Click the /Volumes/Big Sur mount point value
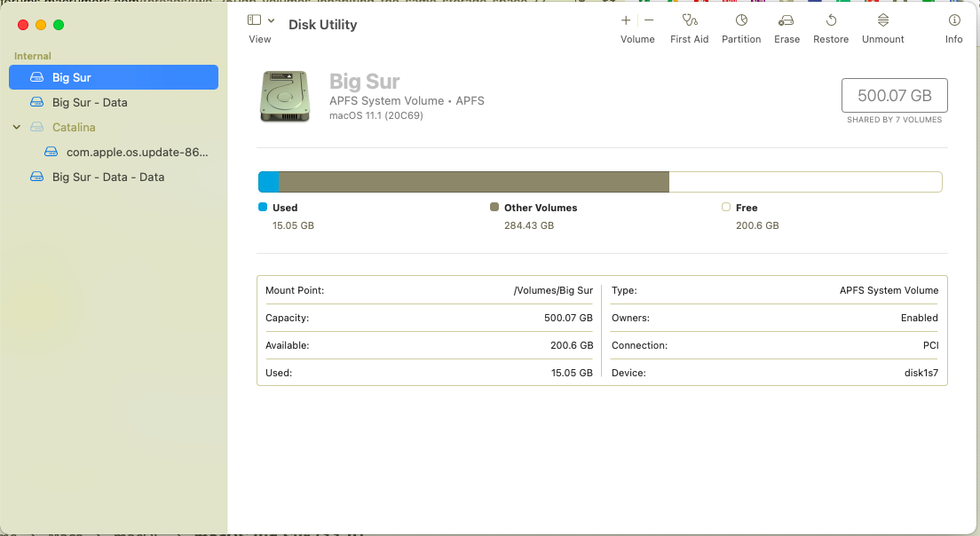This screenshot has width=980, height=536. click(553, 290)
